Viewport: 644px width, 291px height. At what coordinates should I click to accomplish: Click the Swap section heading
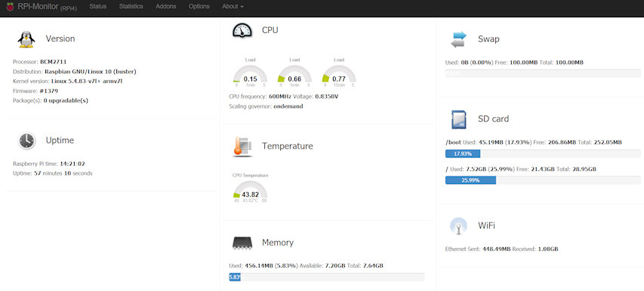[488, 39]
